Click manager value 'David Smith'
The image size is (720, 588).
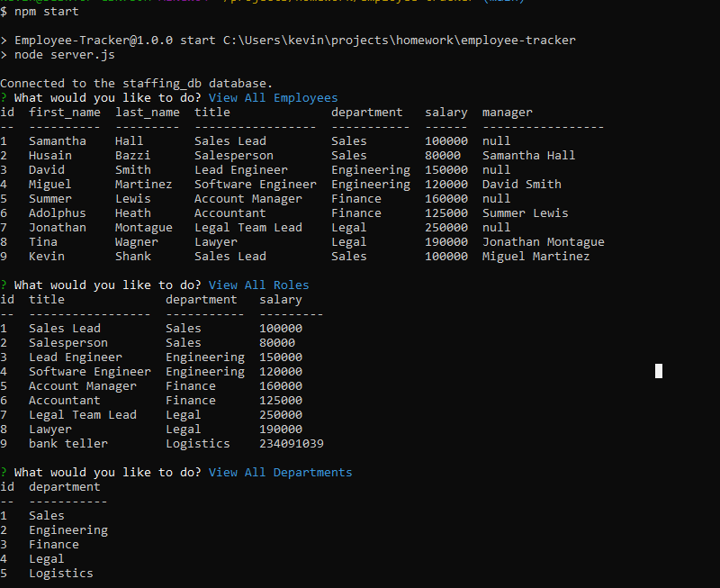pyautogui.click(x=522, y=185)
